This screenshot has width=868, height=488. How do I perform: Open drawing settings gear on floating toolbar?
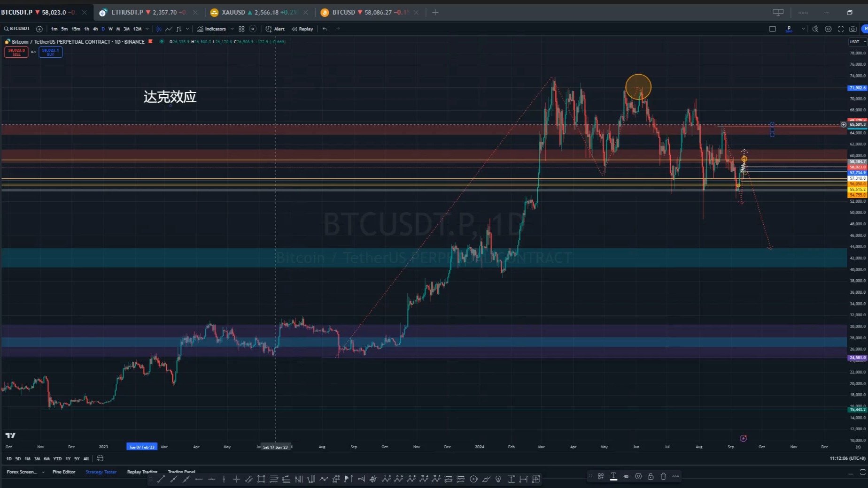tap(638, 476)
